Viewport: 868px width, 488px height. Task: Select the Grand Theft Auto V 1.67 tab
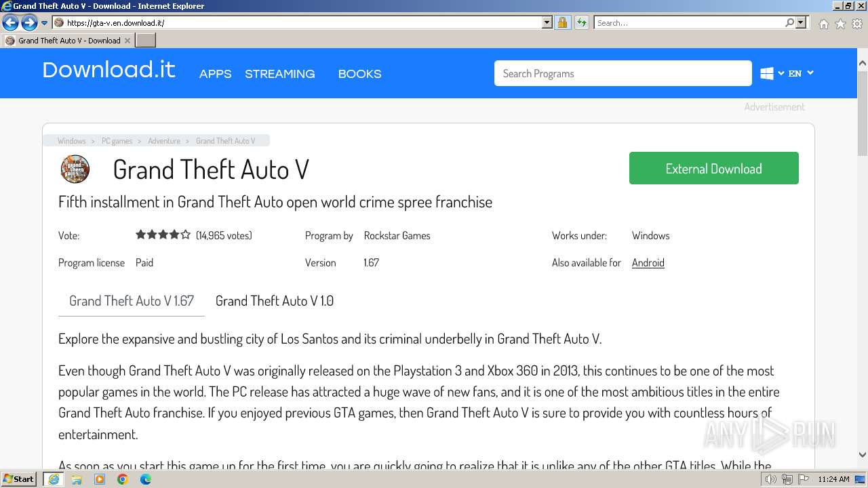[x=132, y=301]
